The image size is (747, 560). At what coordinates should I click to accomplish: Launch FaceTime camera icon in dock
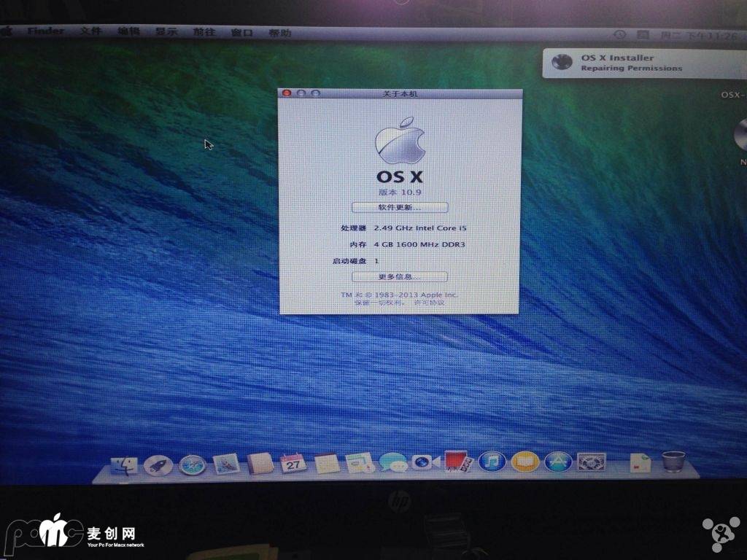(425, 462)
